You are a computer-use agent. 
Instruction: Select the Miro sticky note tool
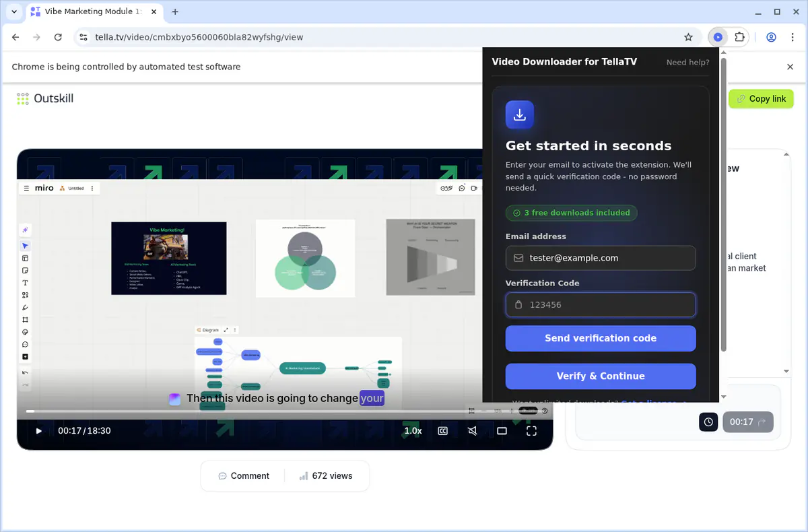point(26,270)
